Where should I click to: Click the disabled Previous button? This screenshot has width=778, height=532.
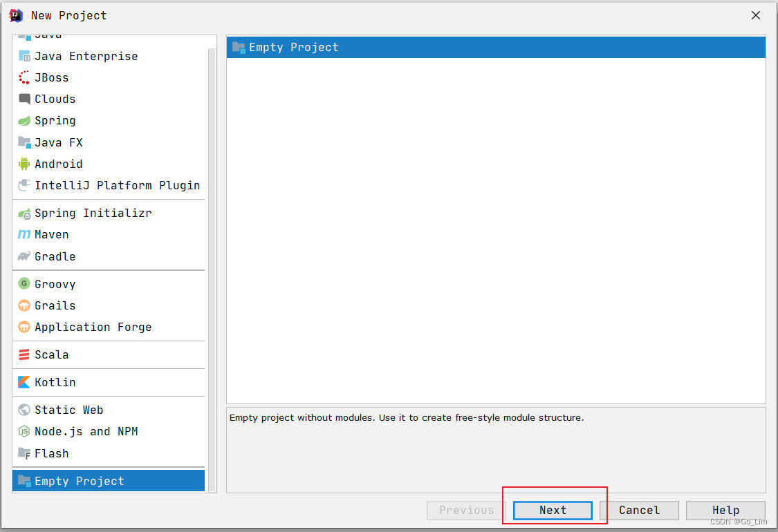pyautogui.click(x=466, y=510)
